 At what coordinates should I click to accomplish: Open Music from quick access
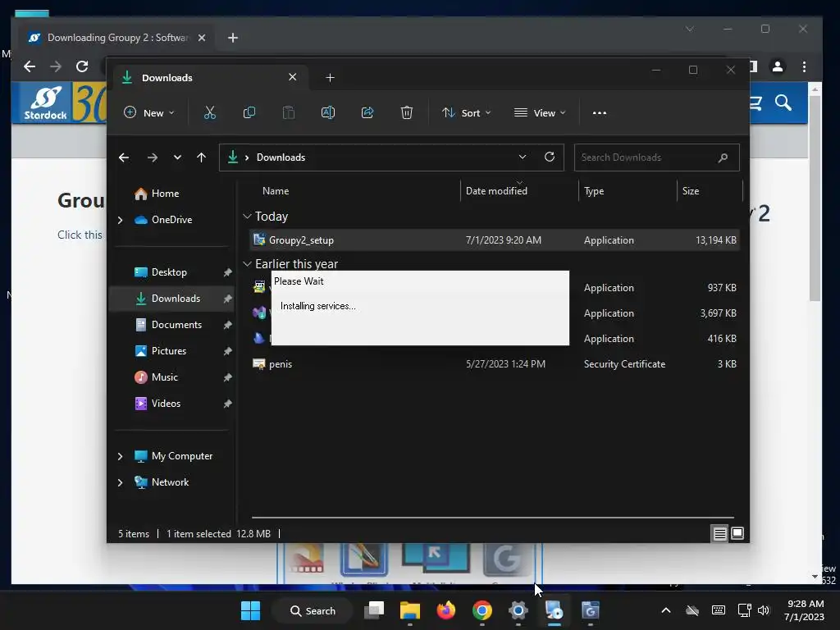(x=164, y=377)
